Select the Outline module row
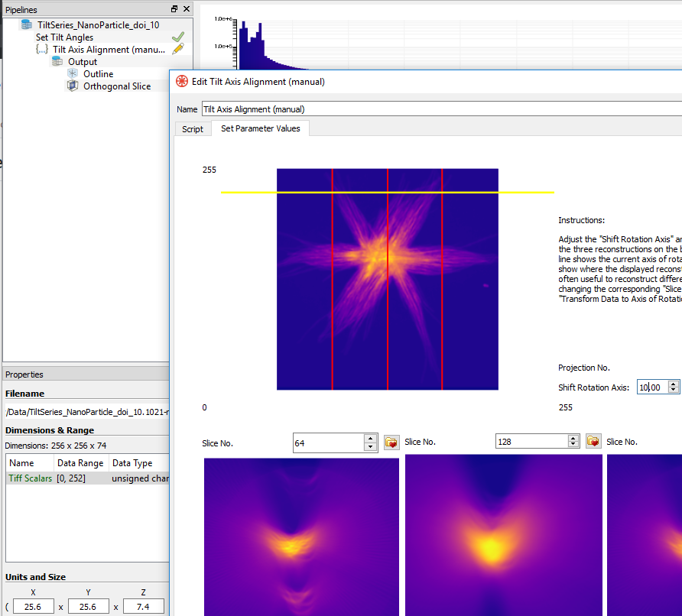 click(x=99, y=73)
